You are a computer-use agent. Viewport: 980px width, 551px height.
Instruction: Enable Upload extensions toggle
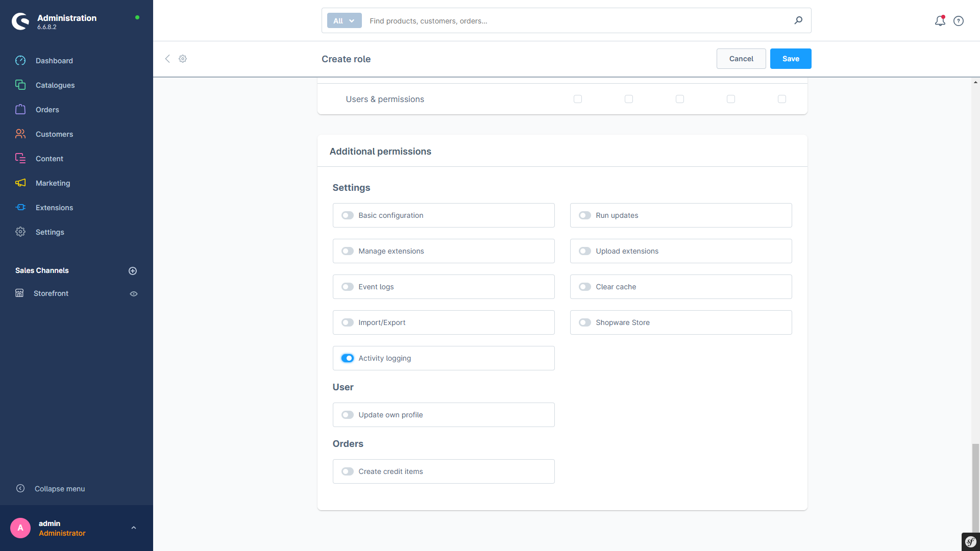tap(585, 252)
